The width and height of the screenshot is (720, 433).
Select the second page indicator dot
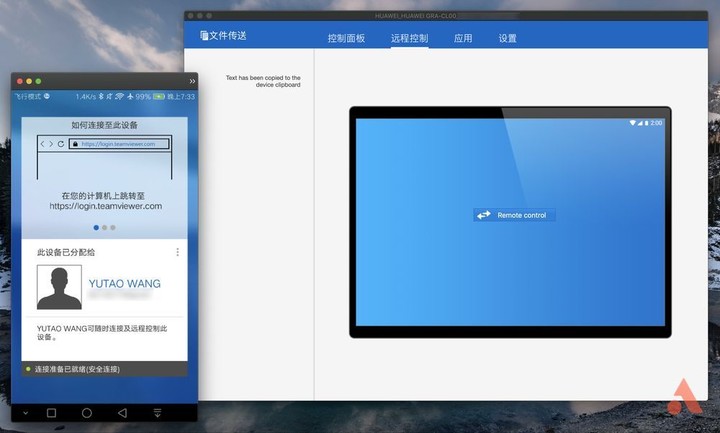point(104,227)
